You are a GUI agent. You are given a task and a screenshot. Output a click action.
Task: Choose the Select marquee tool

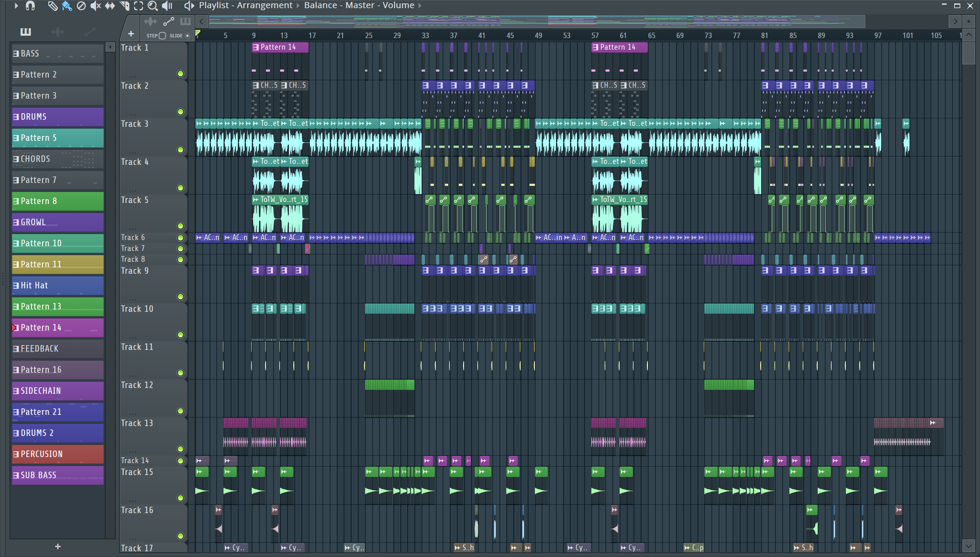click(138, 6)
